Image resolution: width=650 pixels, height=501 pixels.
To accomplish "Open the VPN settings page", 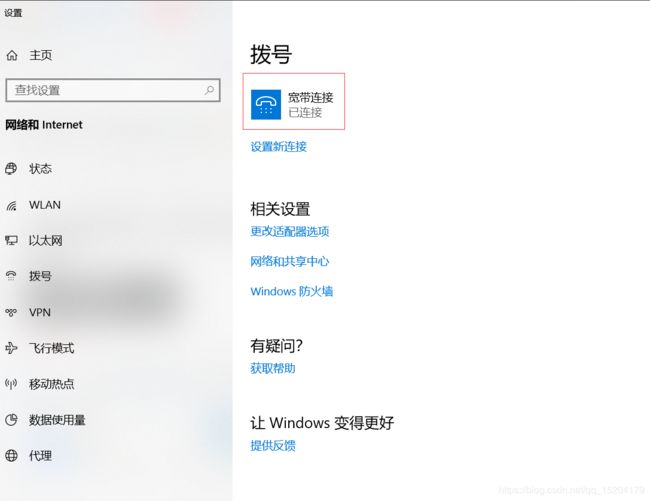I will 40,312.
